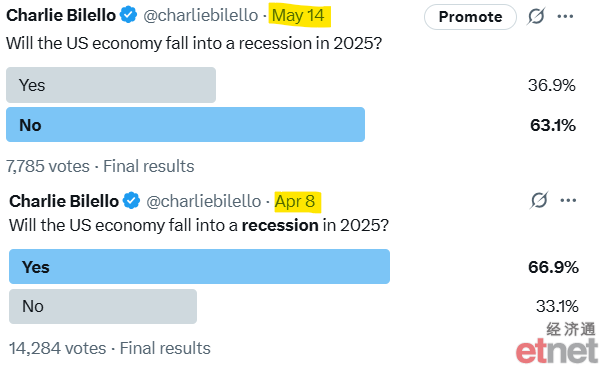This screenshot has height=365, width=602.
Task: Select the Yes bar in the Apr 8 poll
Action: 199,266
